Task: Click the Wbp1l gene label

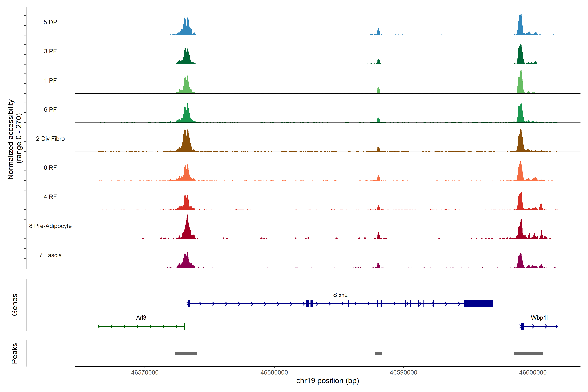Action: point(539,318)
